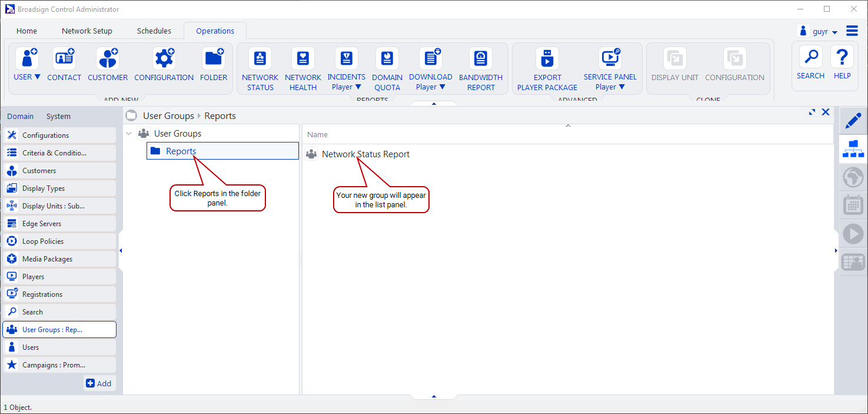Open the Loop Policies resource
868x414 pixels.
pos(59,241)
